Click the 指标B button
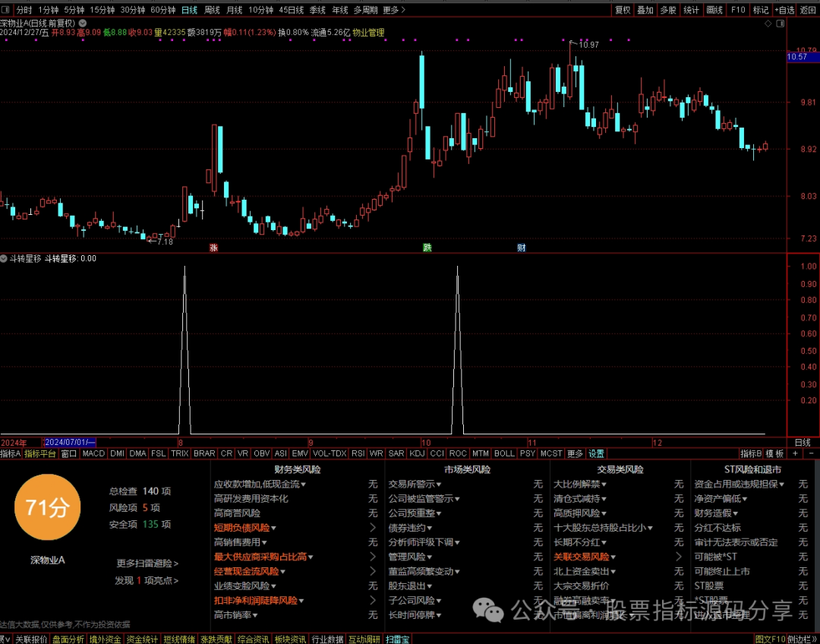The height and width of the screenshot is (644, 820). [751, 453]
